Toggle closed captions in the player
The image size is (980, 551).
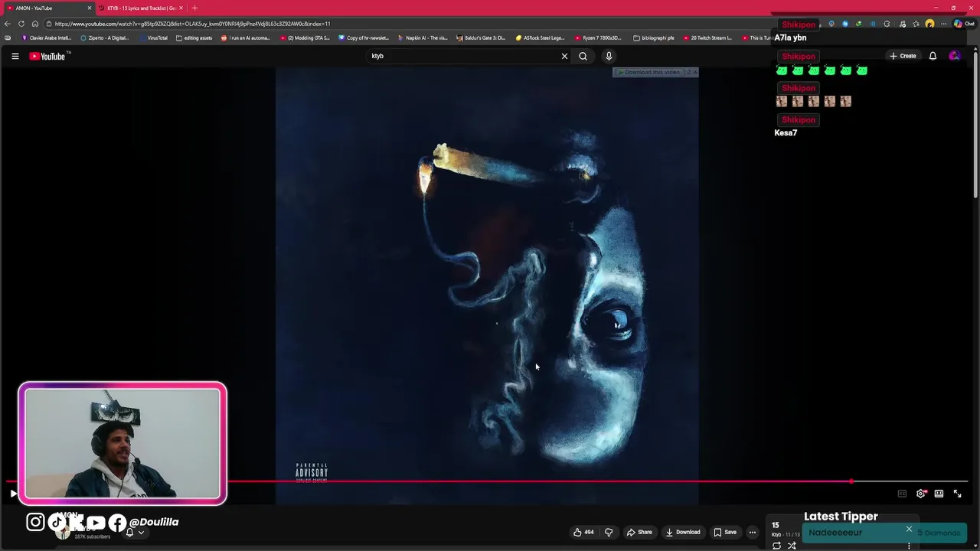tap(902, 494)
